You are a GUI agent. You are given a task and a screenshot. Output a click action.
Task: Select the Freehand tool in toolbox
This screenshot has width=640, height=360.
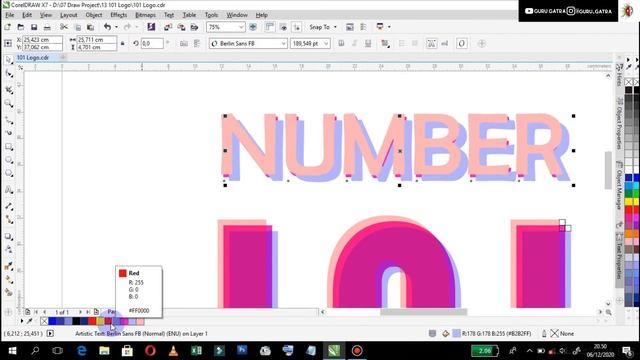(9, 120)
